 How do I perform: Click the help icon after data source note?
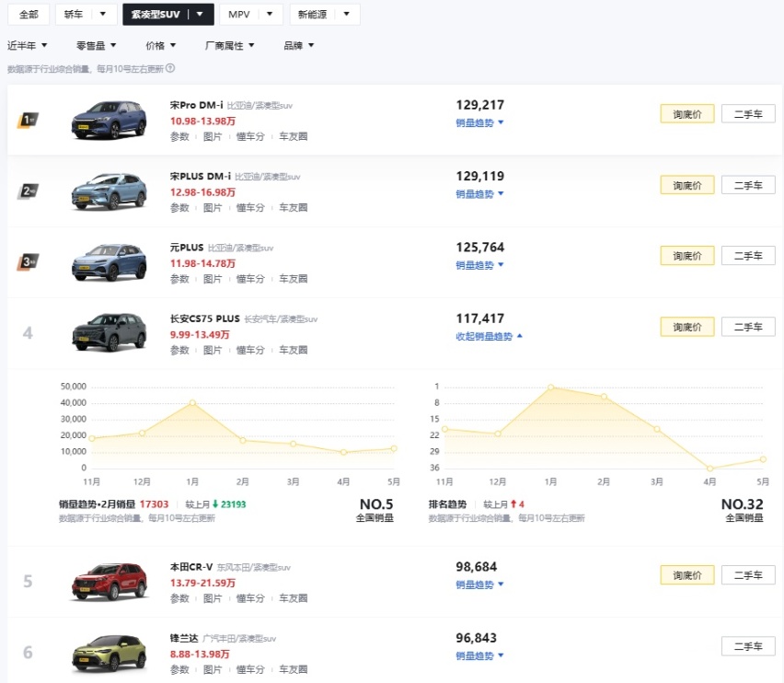170,68
